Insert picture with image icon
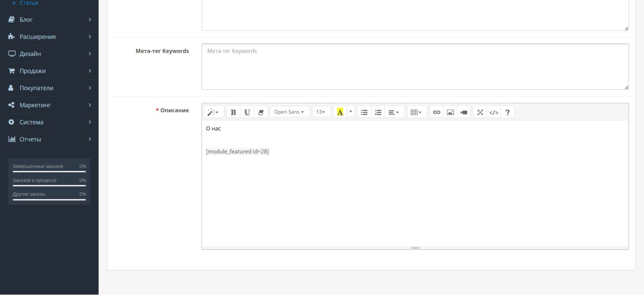 pos(450,112)
